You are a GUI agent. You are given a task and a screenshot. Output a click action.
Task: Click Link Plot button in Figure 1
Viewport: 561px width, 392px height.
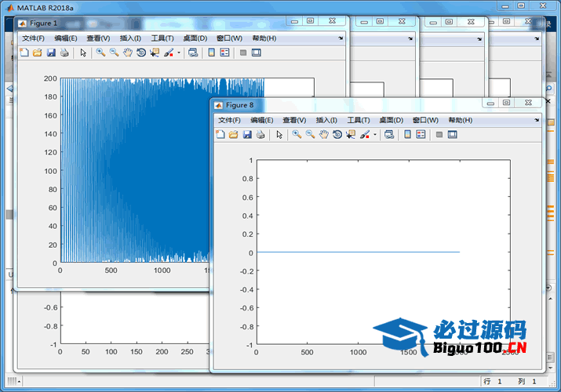[x=193, y=53]
